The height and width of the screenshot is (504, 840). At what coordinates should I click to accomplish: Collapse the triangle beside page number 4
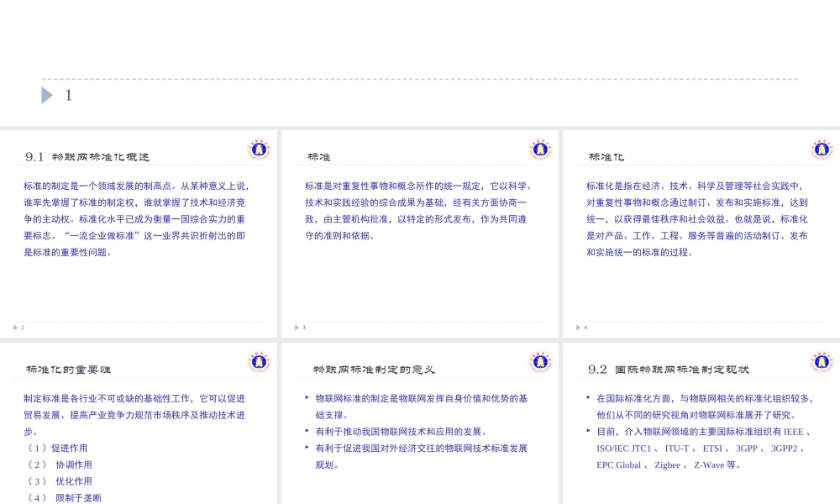click(x=577, y=328)
